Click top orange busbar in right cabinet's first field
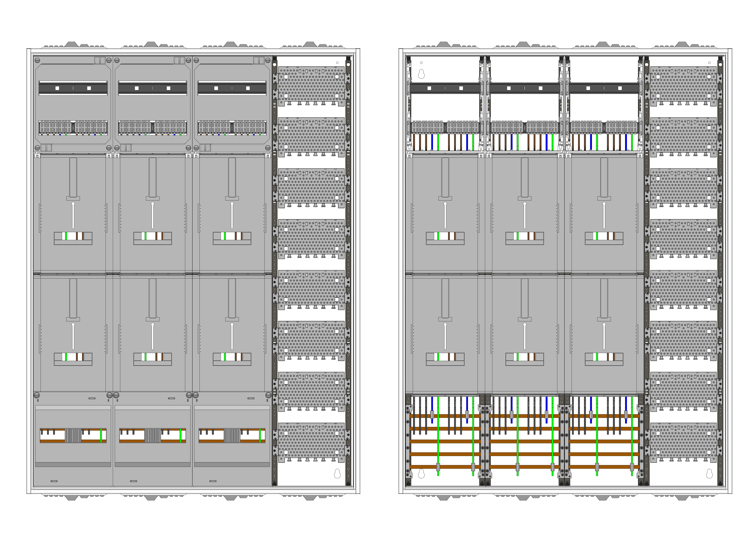 point(445,416)
